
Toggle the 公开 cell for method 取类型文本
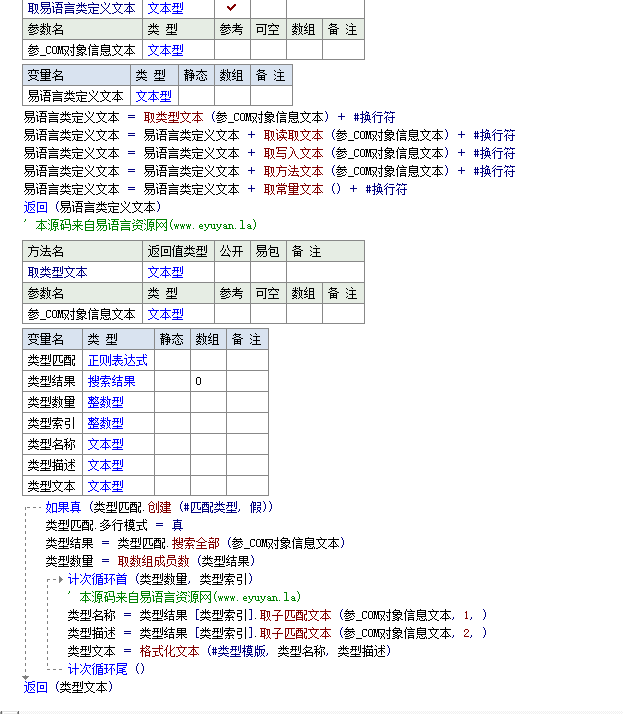(x=232, y=272)
